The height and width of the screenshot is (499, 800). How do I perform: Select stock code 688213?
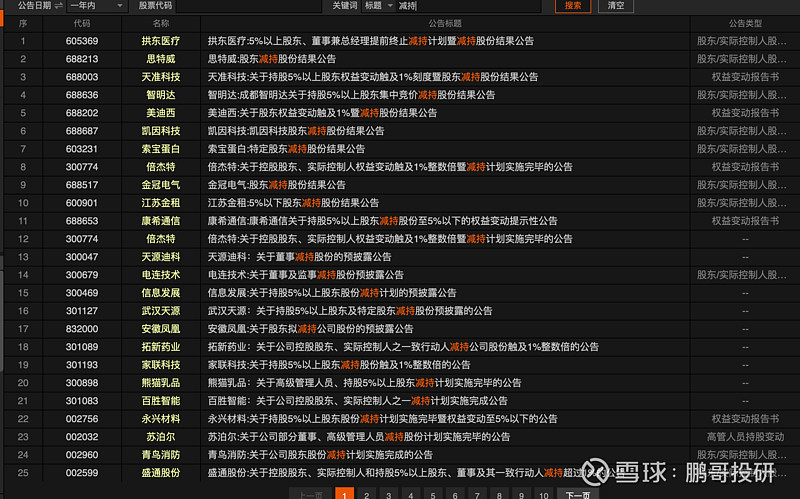coord(82,59)
